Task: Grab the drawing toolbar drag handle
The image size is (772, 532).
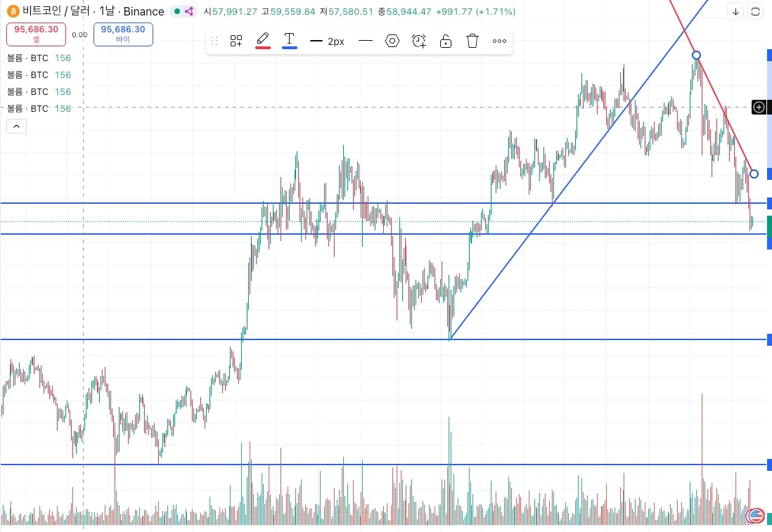Action: click(214, 41)
